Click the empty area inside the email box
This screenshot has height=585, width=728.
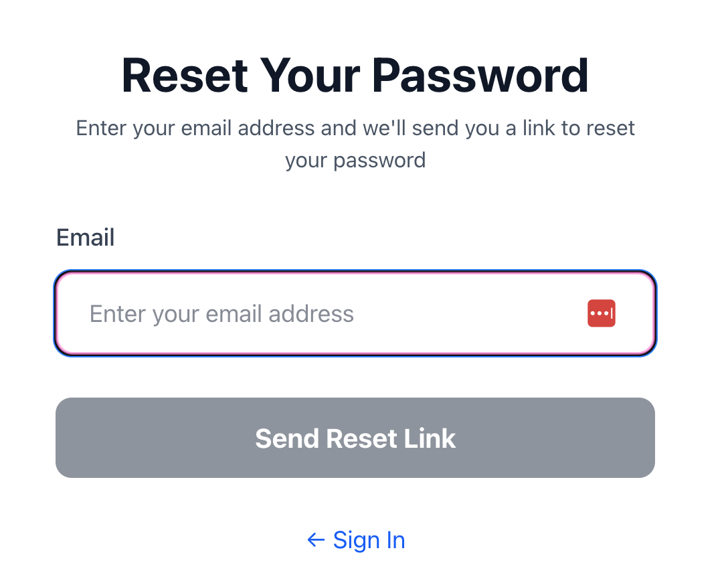click(468, 314)
